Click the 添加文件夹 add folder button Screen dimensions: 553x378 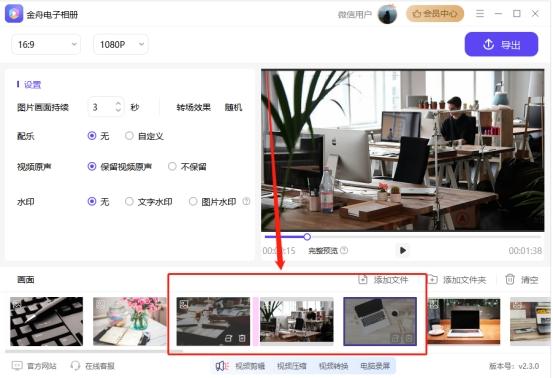coord(457,280)
